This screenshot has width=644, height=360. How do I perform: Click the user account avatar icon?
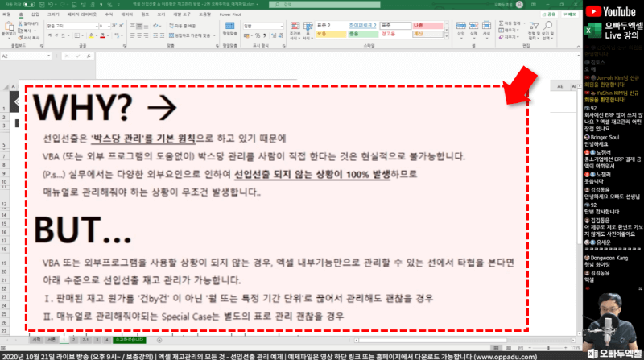click(519, 5)
